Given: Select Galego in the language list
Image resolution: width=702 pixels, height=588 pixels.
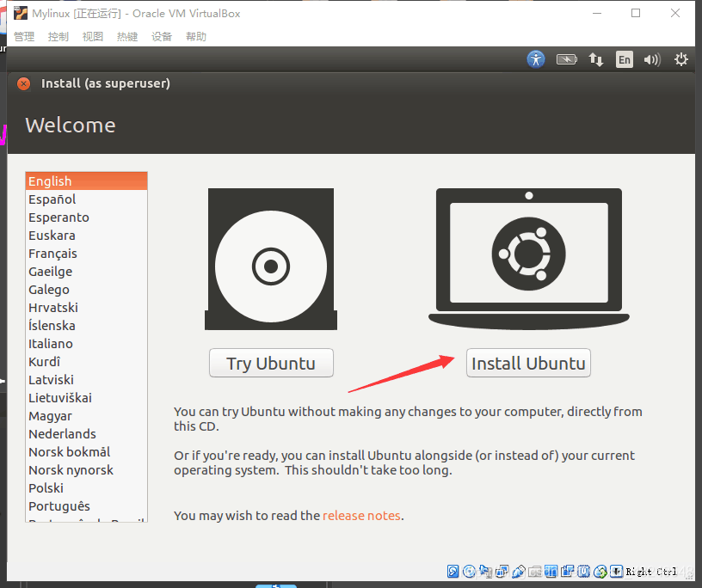Looking at the screenshot, I should click(86, 290).
